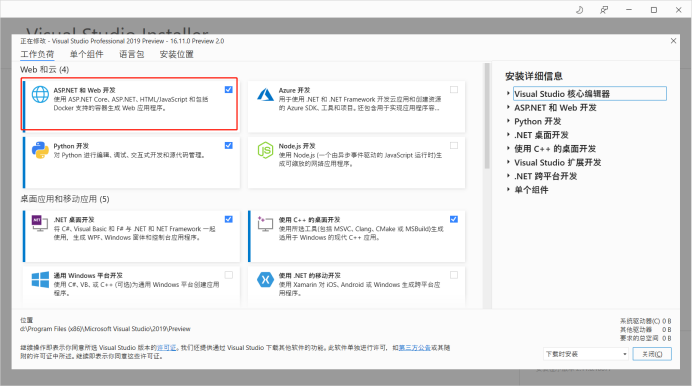The image size is (692, 387).
Task: Expand .NET 跨平台开发 details
Action: pyautogui.click(x=508, y=176)
